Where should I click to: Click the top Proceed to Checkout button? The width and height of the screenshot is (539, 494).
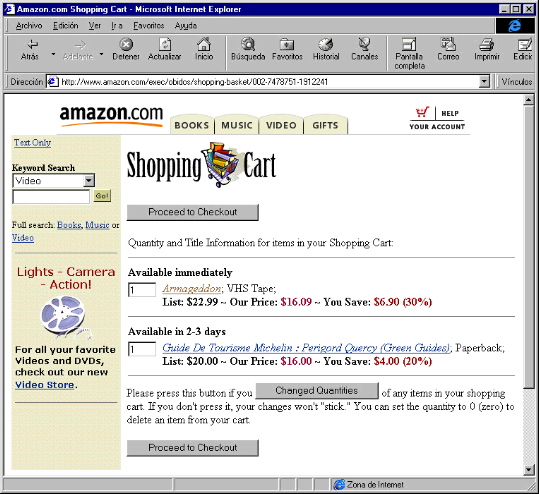point(192,212)
